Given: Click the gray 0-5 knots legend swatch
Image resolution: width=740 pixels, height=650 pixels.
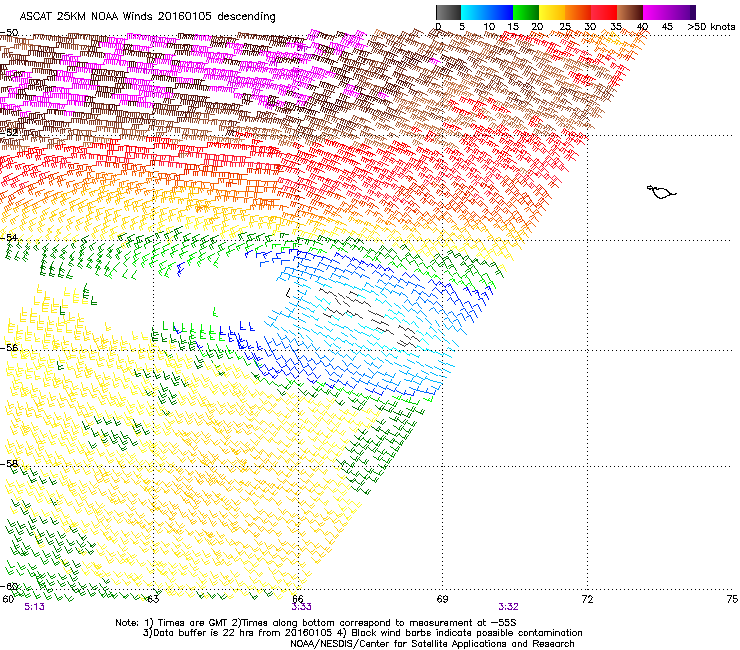Looking at the screenshot, I should [x=448, y=12].
